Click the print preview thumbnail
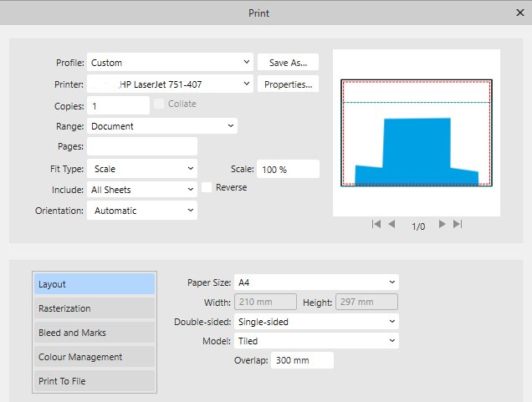The height and width of the screenshot is (402, 532). pyautogui.click(x=417, y=132)
